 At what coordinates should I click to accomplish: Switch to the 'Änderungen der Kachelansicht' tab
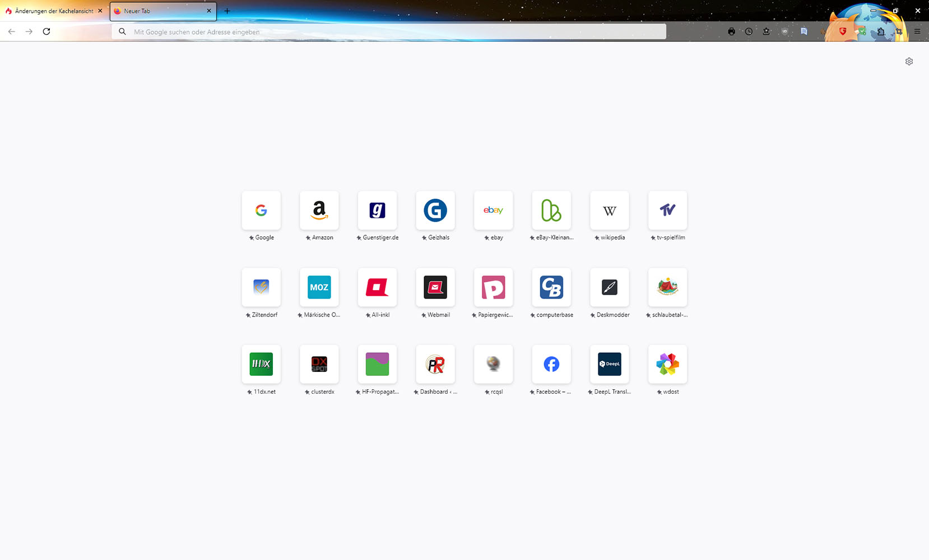(x=54, y=11)
